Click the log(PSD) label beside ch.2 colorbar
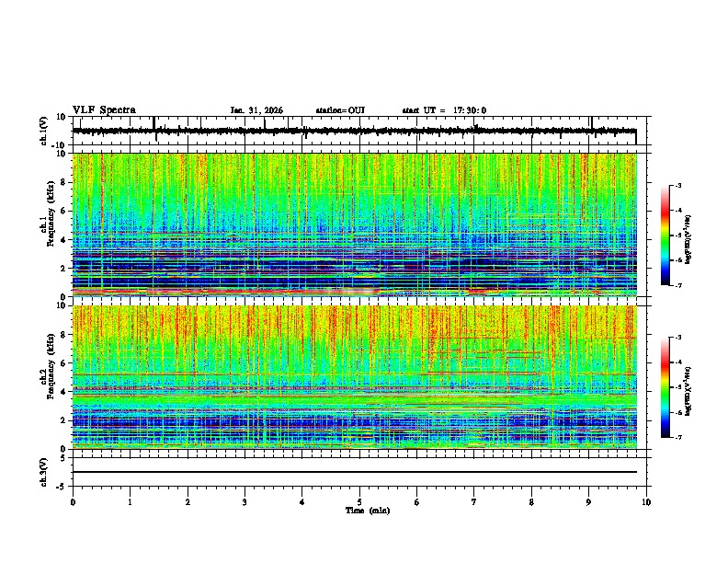728x563 pixels. (x=688, y=391)
